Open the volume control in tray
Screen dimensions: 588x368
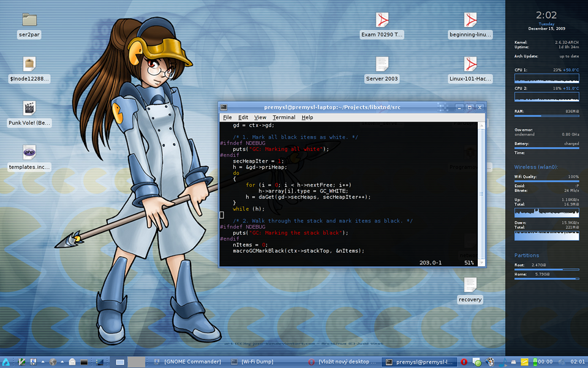(562, 362)
